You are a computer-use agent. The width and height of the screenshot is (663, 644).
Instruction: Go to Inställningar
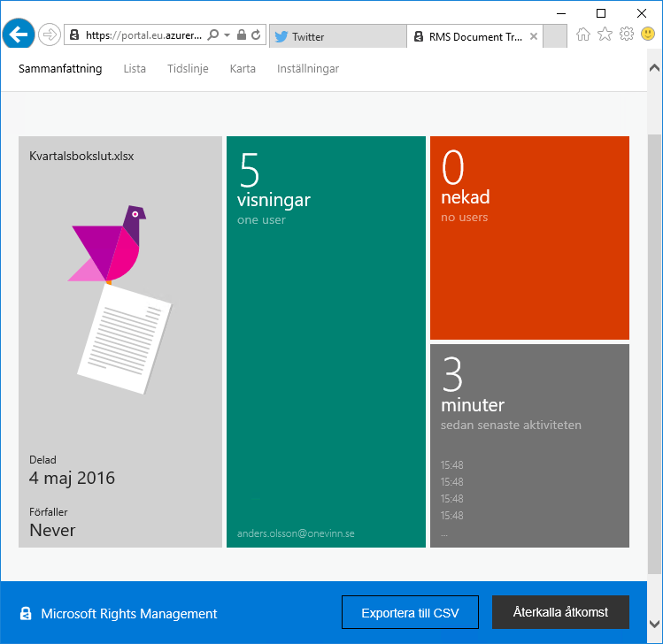(x=307, y=69)
